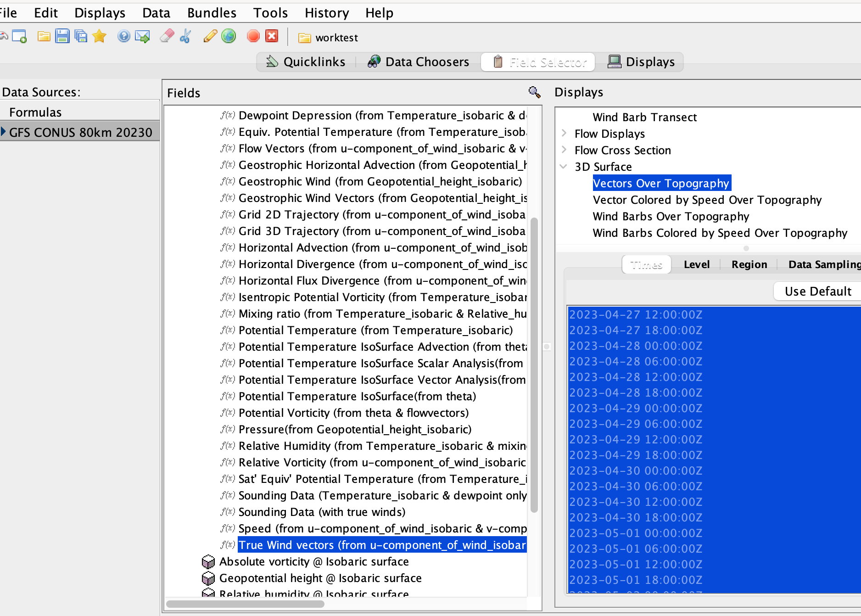This screenshot has height=616, width=861.
Task: Switch to the Level tab
Action: point(696,264)
